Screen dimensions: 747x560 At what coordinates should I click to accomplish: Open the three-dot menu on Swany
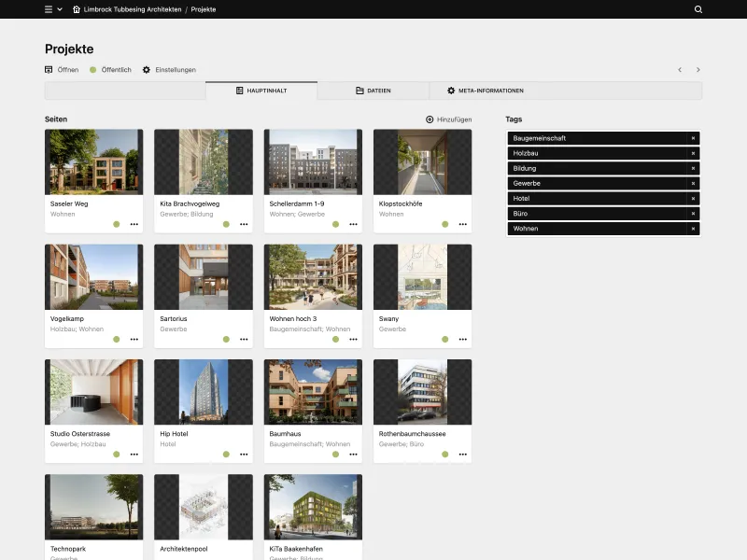point(462,339)
